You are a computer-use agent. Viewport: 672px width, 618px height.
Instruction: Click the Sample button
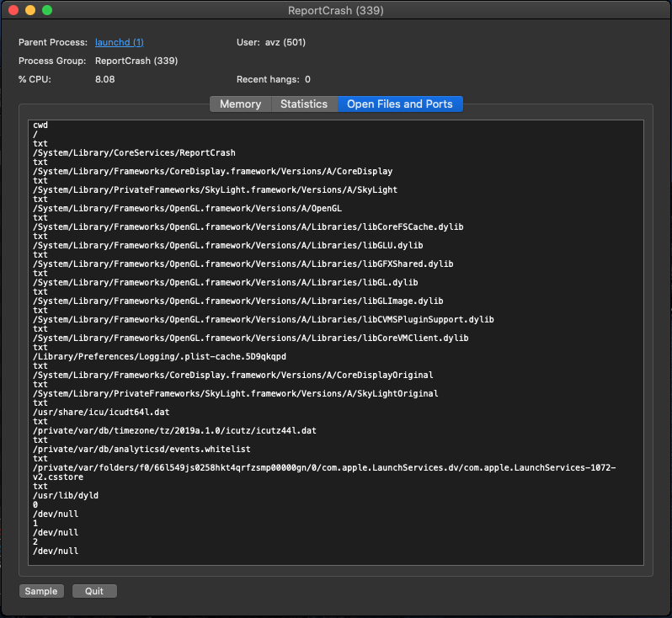coord(41,591)
